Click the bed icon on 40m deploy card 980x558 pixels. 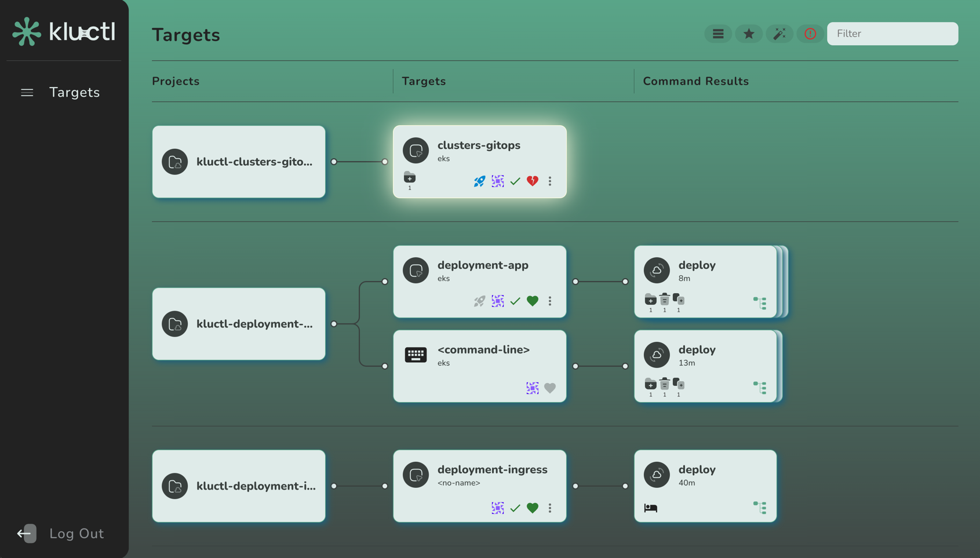(651, 508)
